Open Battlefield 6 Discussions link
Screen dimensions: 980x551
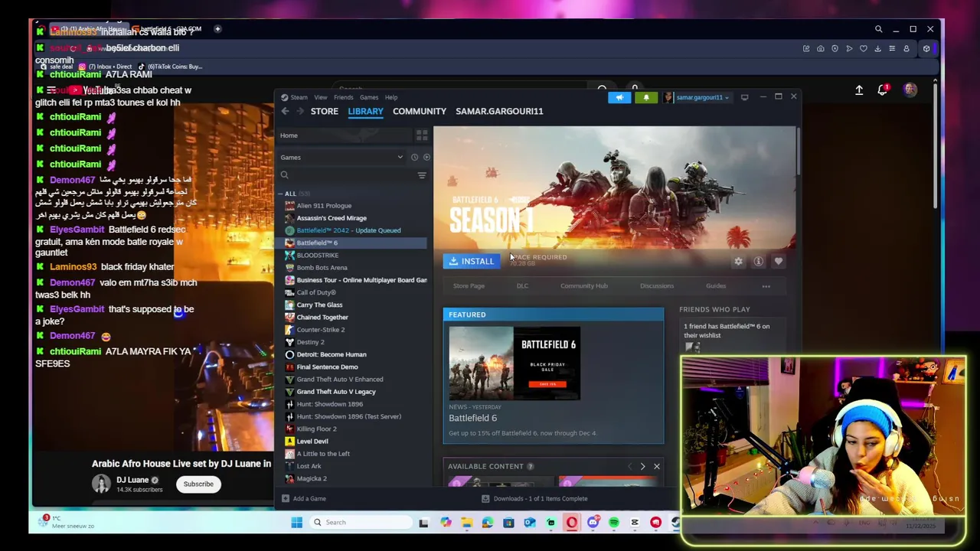click(x=657, y=286)
